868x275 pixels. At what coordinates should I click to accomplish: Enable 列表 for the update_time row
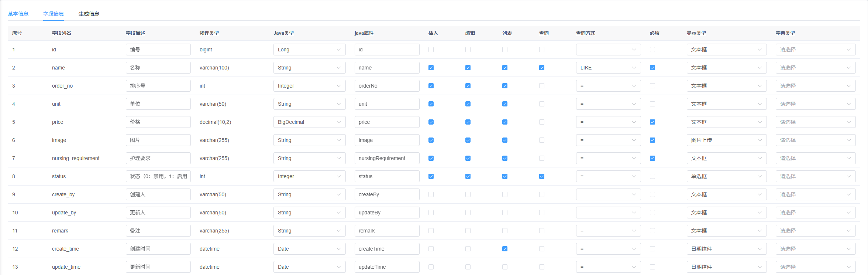[505, 267]
